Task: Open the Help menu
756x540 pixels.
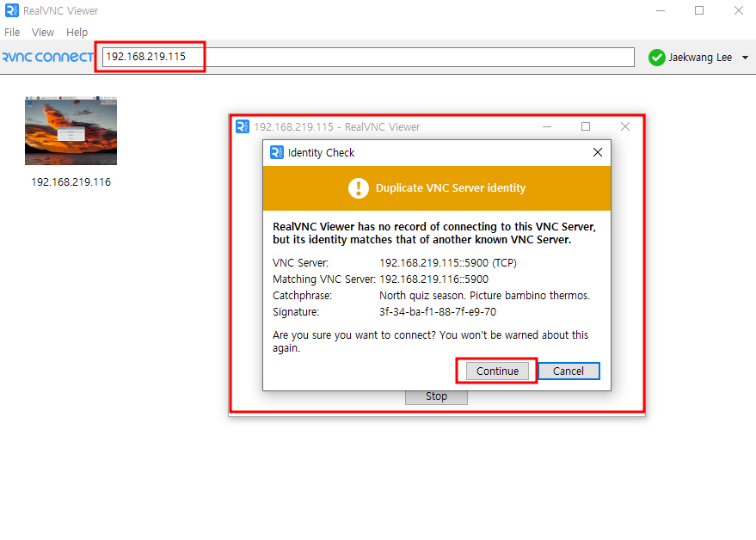Action: [x=77, y=33]
